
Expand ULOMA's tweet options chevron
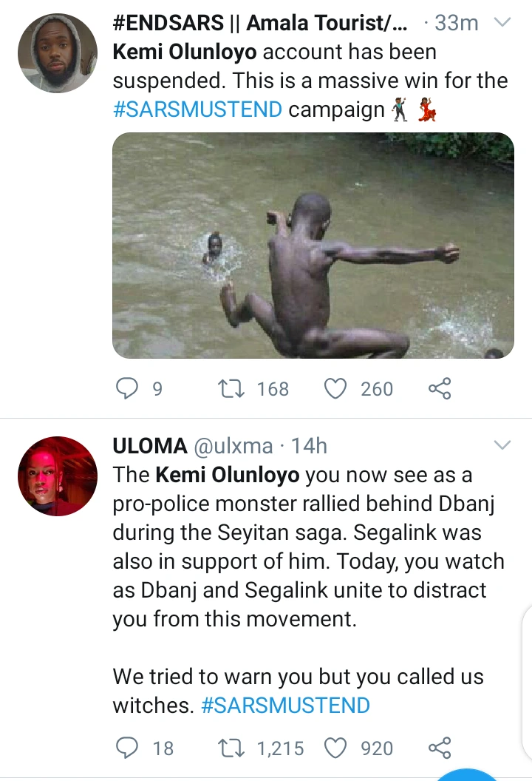point(502,445)
